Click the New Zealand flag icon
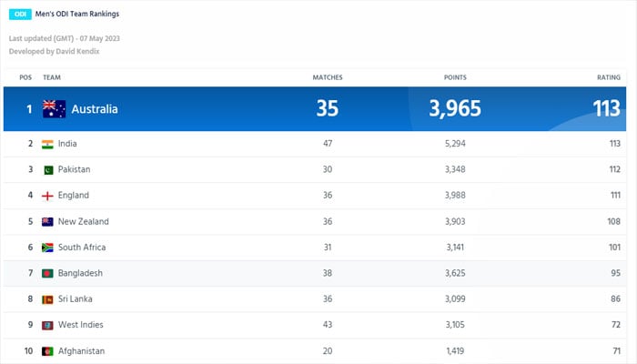Screen dimensions: 637x364 point(48,221)
